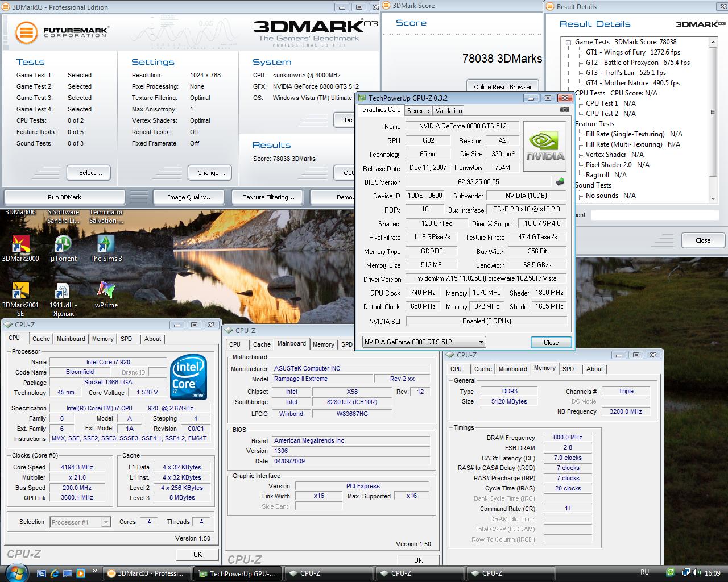
Task: Click the Result Details scrollbar up arrow
Action: click(x=713, y=42)
